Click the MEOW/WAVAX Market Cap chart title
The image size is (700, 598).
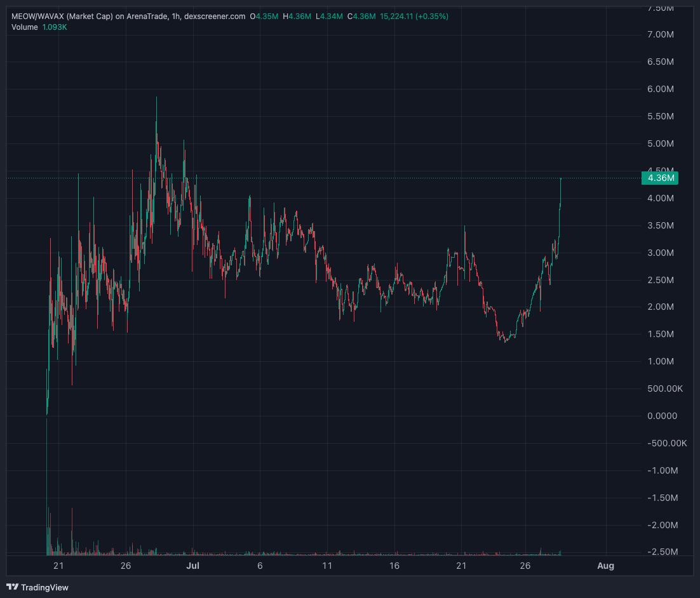pyautogui.click(x=128, y=17)
